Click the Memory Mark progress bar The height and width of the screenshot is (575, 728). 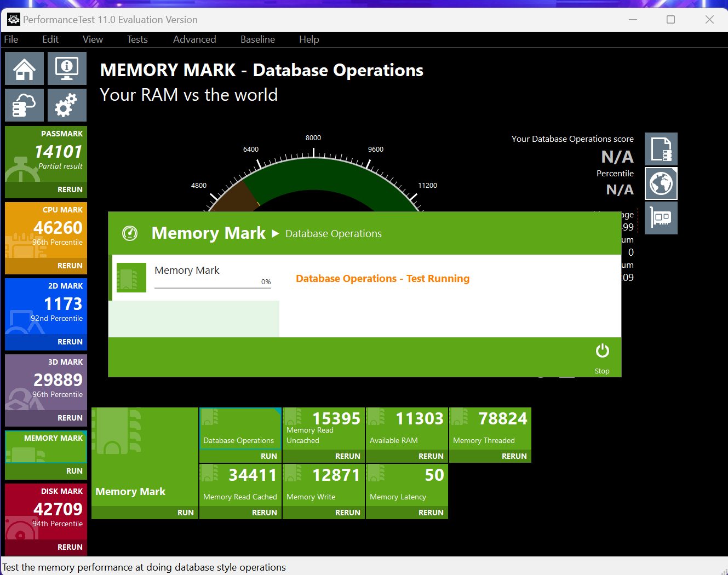(x=213, y=287)
